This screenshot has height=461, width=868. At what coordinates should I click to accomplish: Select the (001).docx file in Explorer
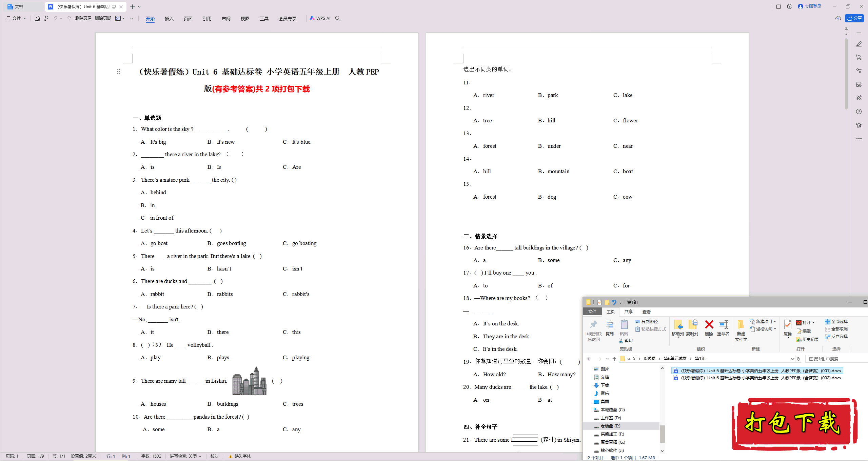pos(757,370)
